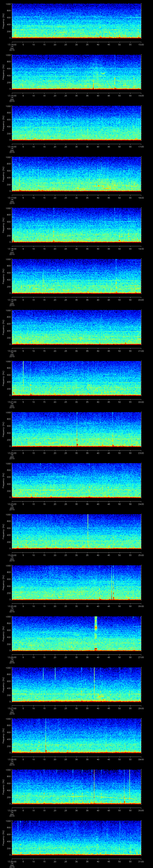Select the 16-second spike in 13:28:00 spectrogram
Image resolution: width=153 pixels, height=868 pixels.
(46, 736)
